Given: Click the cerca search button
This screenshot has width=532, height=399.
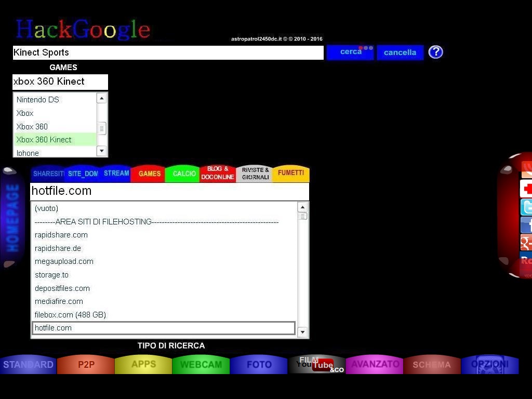Looking at the screenshot, I should [350, 52].
